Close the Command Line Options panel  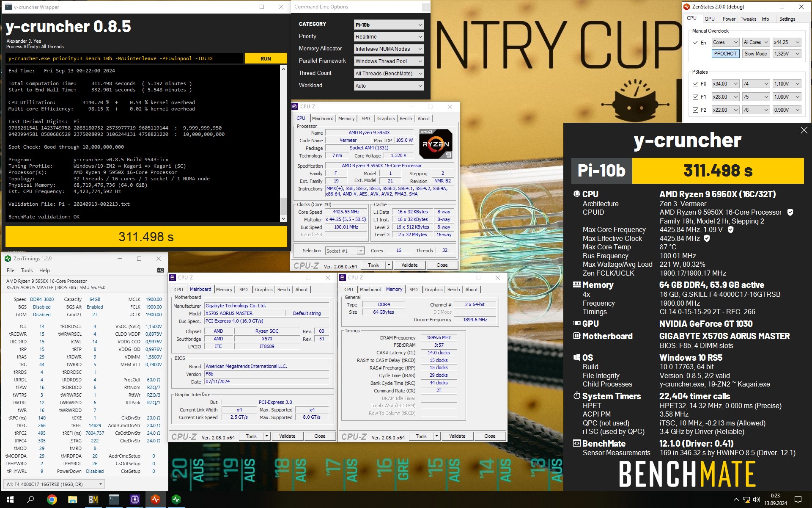click(x=426, y=7)
